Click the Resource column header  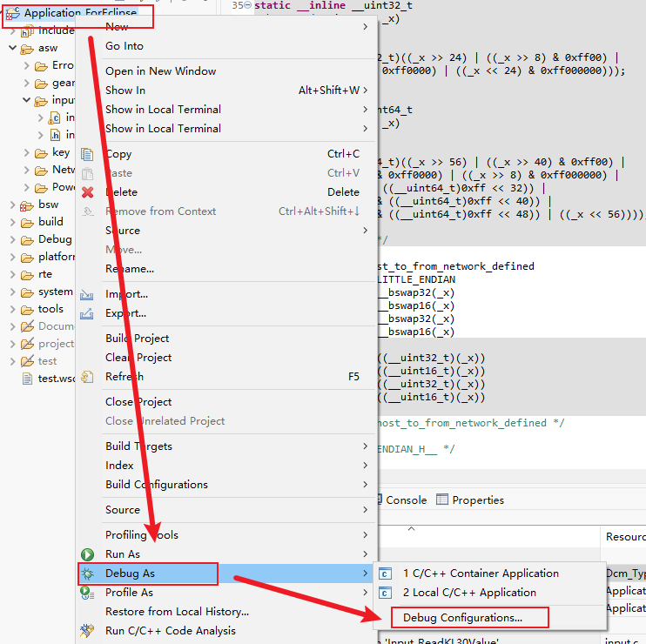pos(625,537)
